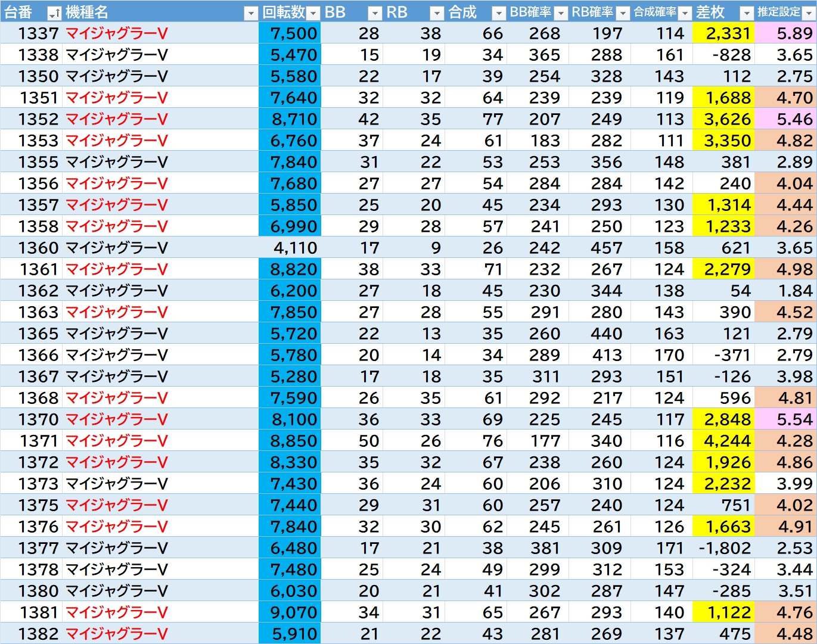Screen dimensions: 817x644
Task: Select the 回転数 cell 8,820
Action: click(290, 269)
